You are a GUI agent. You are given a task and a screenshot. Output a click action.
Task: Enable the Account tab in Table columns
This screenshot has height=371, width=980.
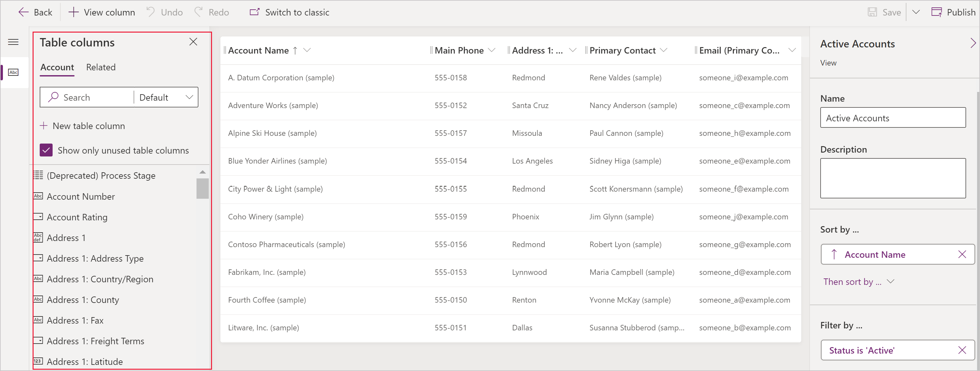(56, 67)
